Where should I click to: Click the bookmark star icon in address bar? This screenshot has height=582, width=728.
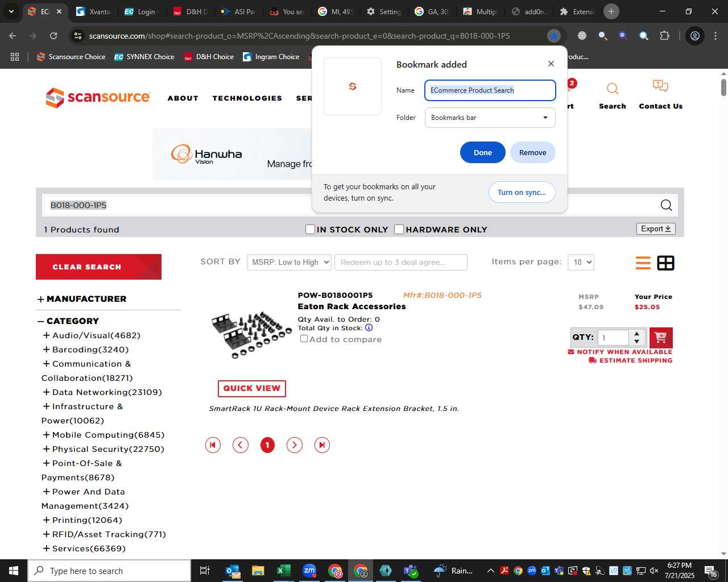(553, 36)
